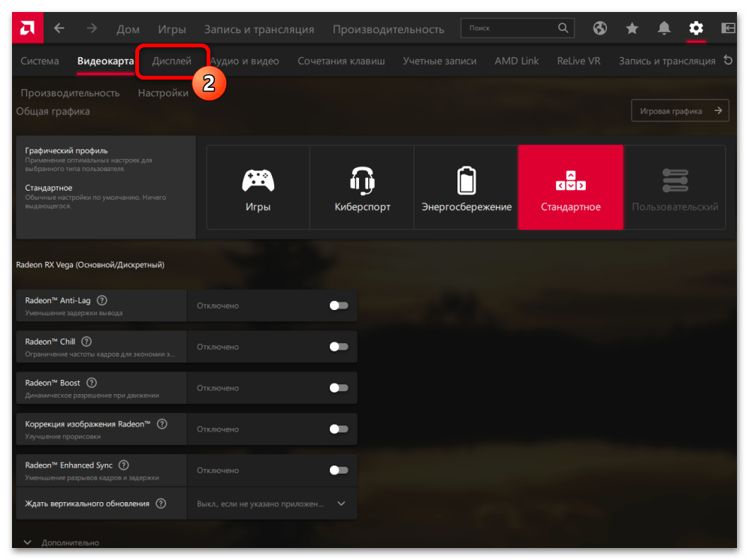Screen dimensions: 749x560
Task: Open favorites star icon
Action: (x=632, y=29)
